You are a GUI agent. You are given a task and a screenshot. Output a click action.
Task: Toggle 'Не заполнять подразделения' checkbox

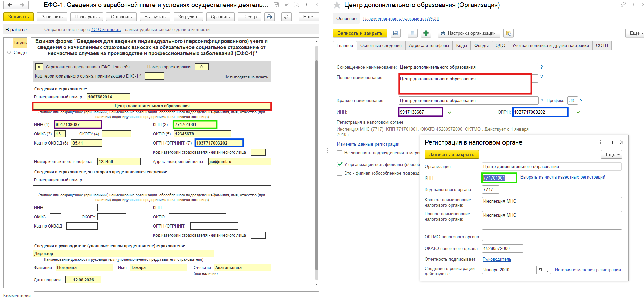click(x=340, y=153)
